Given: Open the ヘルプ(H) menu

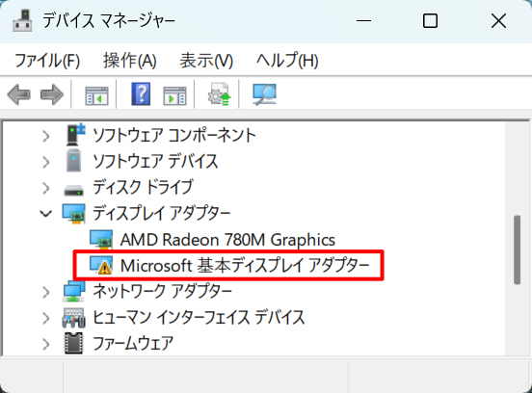Looking at the screenshot, I should tap(287, 61).
